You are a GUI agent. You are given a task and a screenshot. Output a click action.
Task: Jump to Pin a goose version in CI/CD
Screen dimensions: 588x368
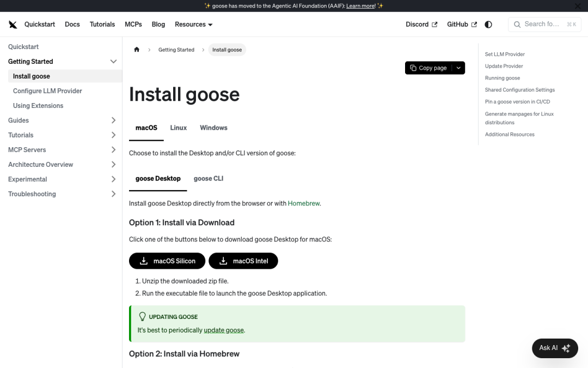[518, 102]
